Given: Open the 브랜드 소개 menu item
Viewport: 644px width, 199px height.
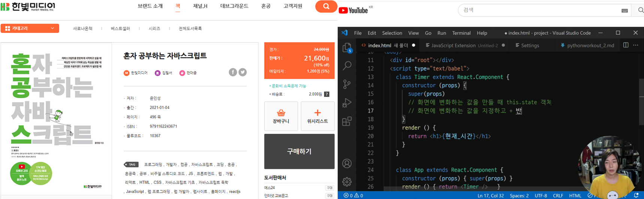Looking at the screenshot, I should (x=150, y=6).
